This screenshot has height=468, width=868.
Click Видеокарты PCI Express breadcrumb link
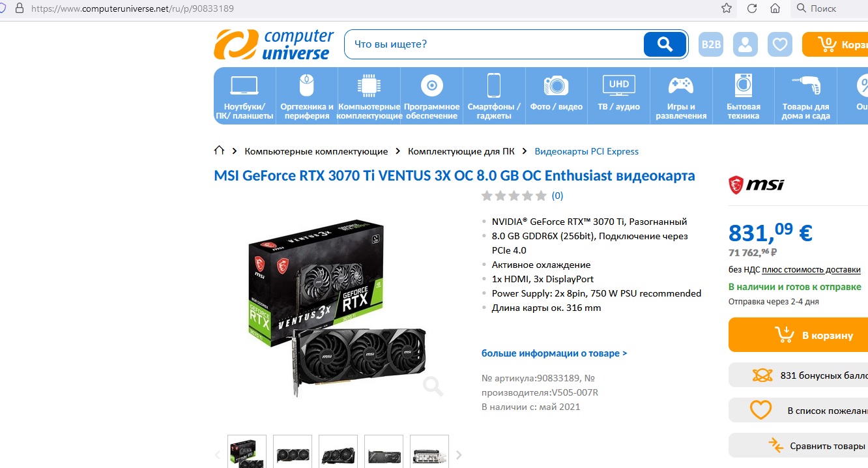[x=586, y=151]
